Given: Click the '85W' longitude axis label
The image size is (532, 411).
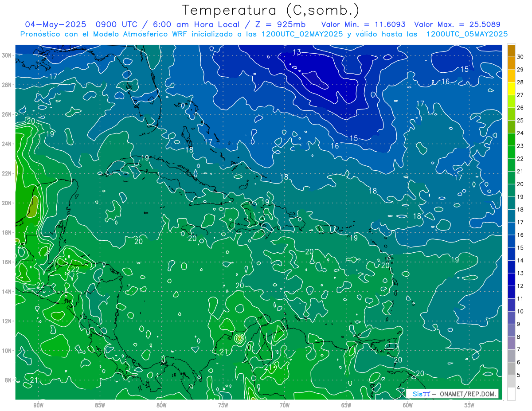Looking at the screenshot, I should pyautogui.click(x=100, y=405).
